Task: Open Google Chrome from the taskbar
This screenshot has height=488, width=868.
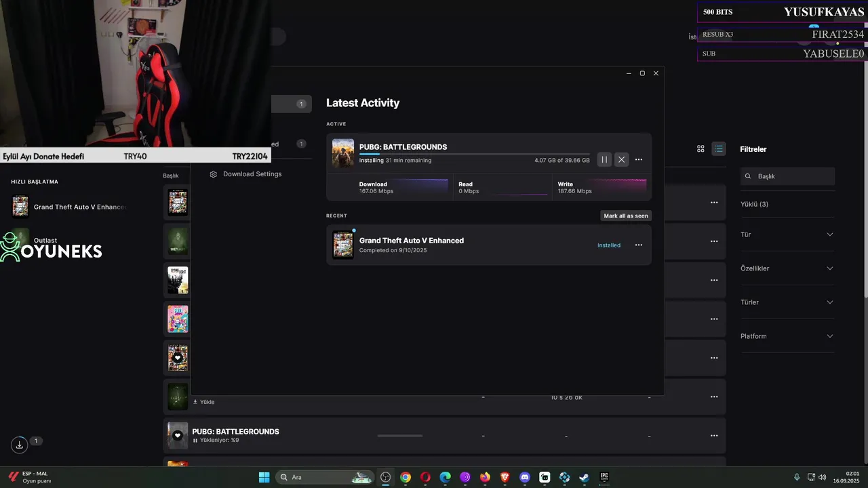Action: point(406,477)
